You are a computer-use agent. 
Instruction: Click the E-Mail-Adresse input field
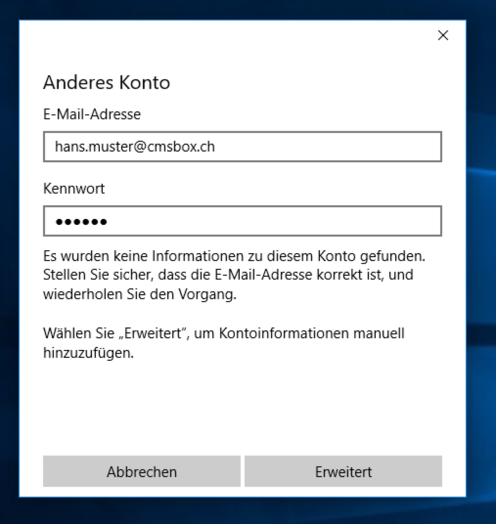coord(242,147)
